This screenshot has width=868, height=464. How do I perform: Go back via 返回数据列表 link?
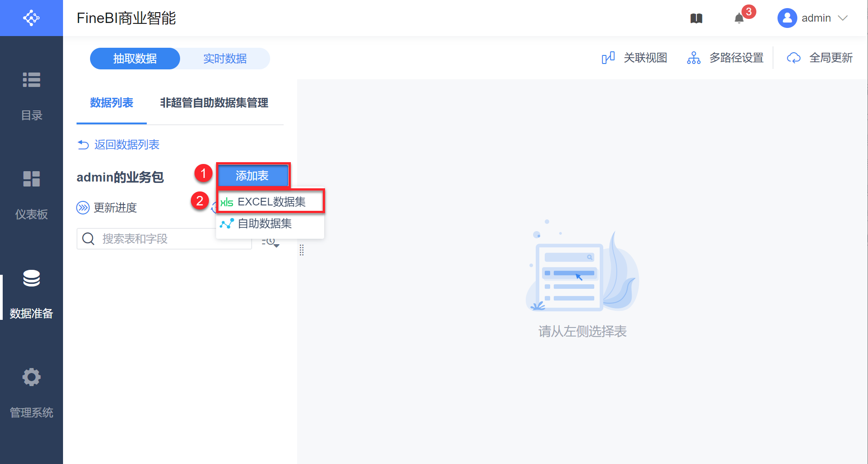coord(118,145)
